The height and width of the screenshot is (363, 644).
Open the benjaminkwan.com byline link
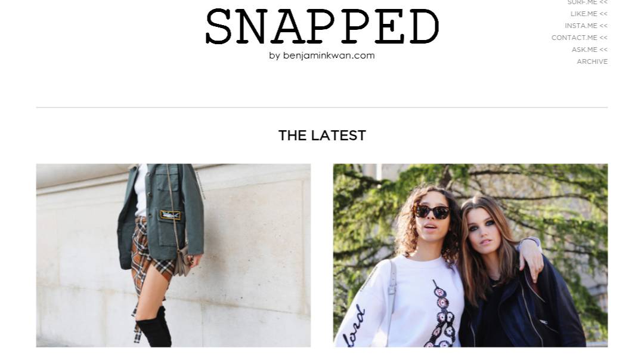point(322,56)
